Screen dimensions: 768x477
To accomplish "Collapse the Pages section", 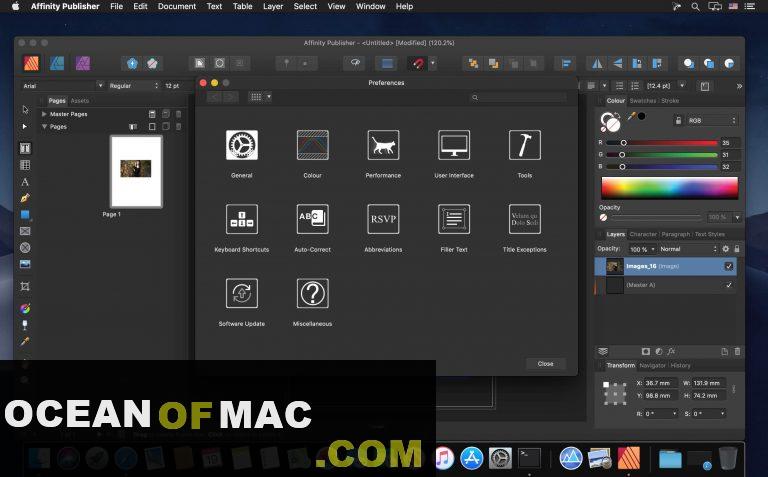I will tap(45, 126).
